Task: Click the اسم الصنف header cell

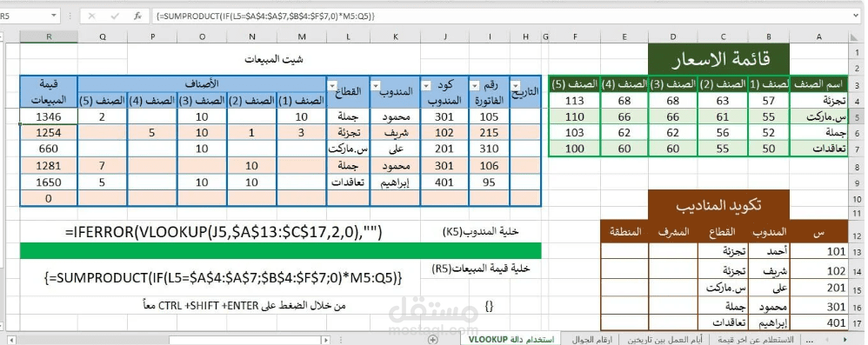Action: (818, 84)
